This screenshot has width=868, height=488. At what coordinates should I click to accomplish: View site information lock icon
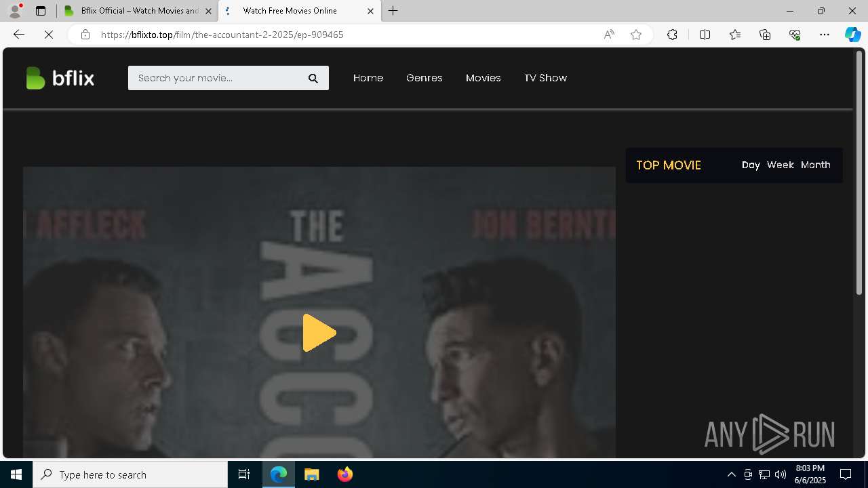85,35
